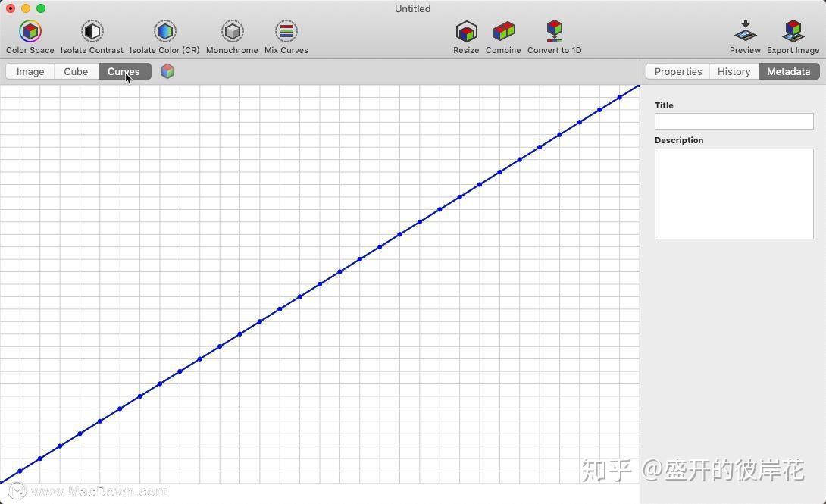This screenshot has height=504, width=826.
Task: Select the Isolate Contrast tool
Action: [x=91, y=32]
